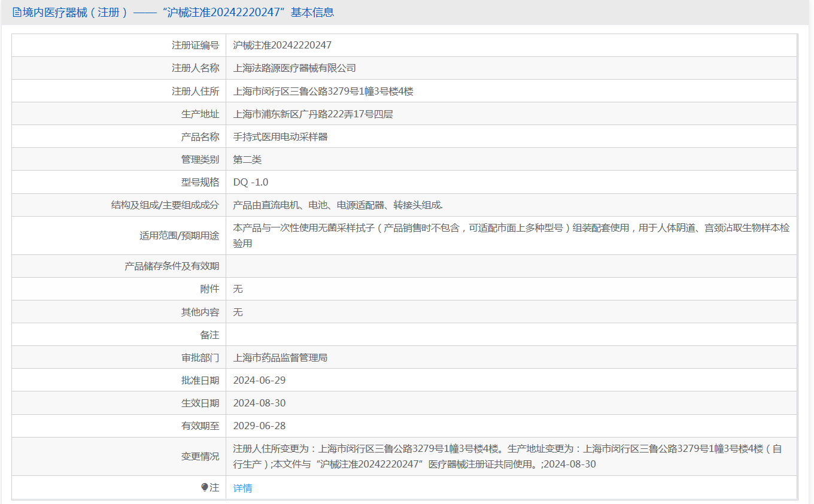Click intended use text starting 本产品与一次性使用

(x=511, y=235)
